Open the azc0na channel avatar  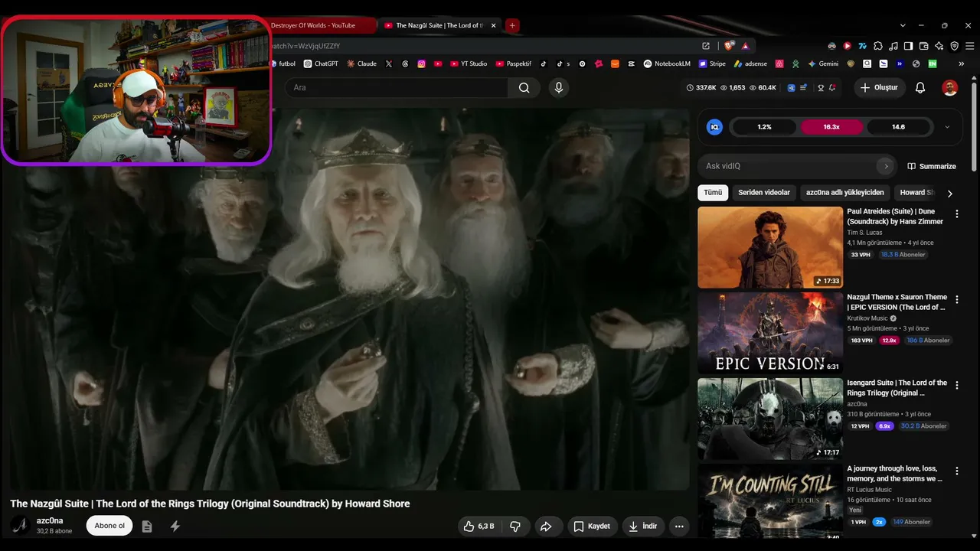click(x=21, y=526)
